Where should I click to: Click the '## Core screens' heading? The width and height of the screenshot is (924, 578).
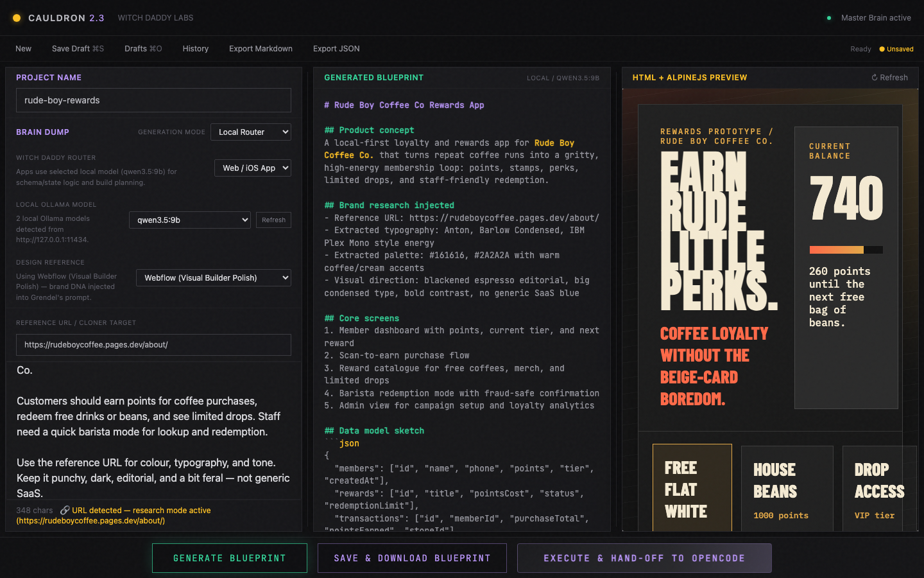point(361,319)
